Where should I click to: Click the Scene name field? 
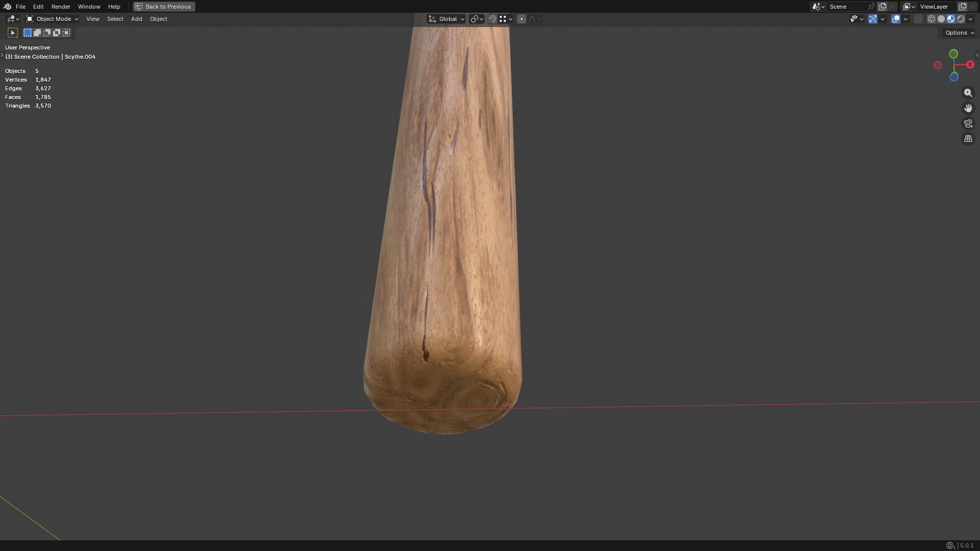[x=847, y=7]
